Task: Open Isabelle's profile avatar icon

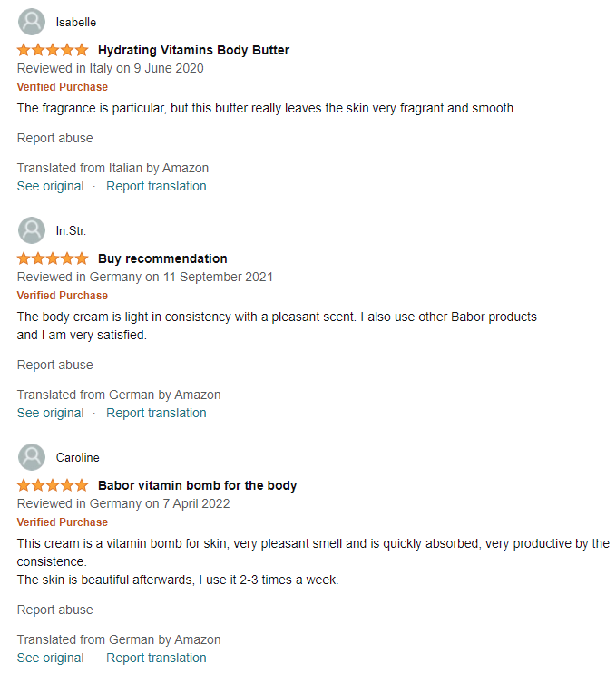Action: [32, 22]
